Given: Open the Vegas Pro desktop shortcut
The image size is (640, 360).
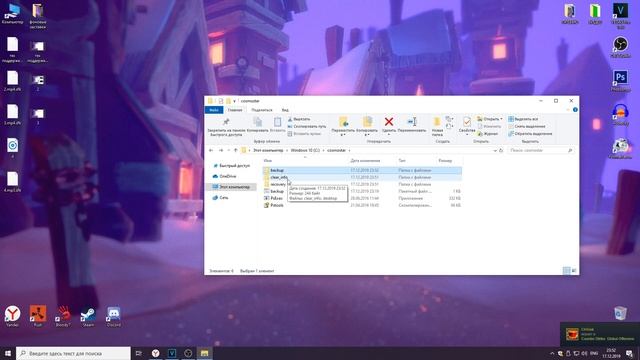Looking at the screenshot, I should [620, 16].
